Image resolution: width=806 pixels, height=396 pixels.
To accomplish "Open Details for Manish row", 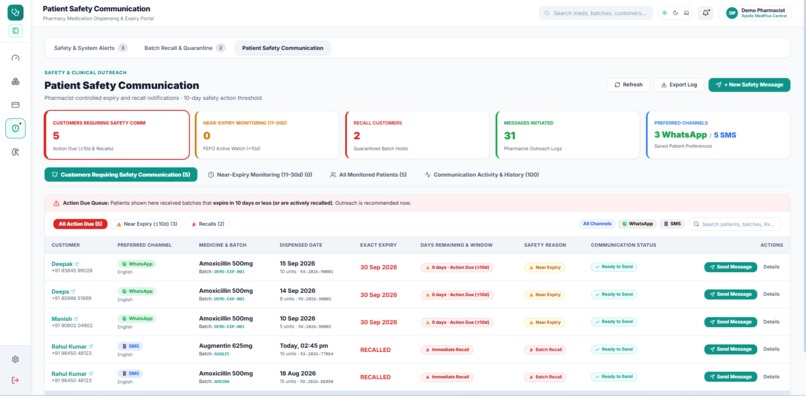I will [771, 322].
